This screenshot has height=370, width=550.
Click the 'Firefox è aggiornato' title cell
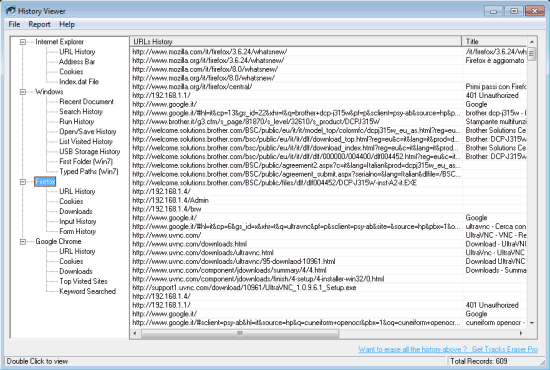[495, 61]
